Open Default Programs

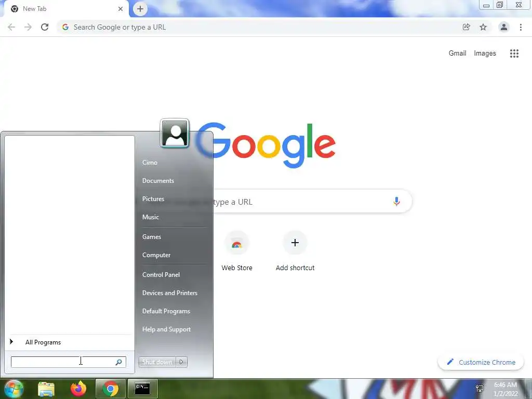click(x=166, y=311)
